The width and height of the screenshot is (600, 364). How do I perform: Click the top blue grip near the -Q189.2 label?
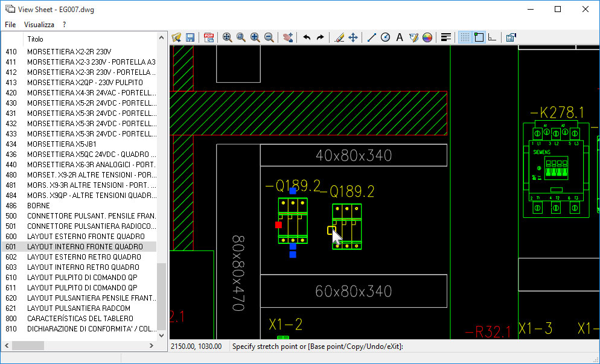point(293,191)
